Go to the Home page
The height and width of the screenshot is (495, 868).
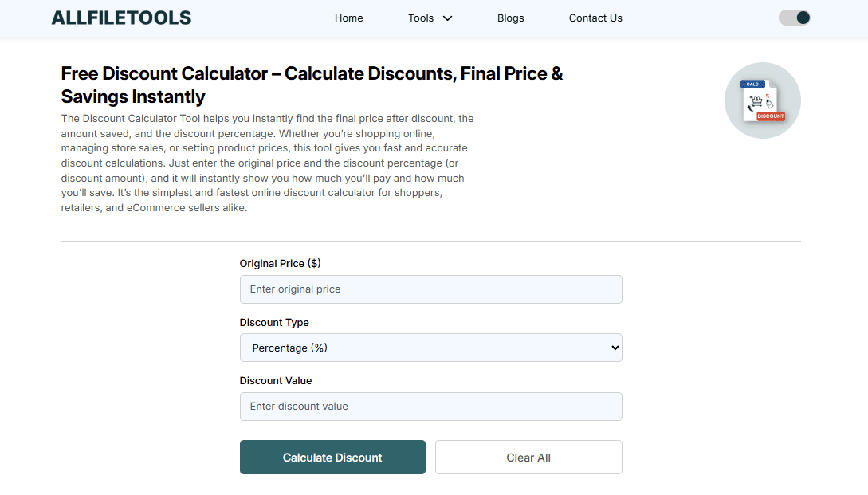tap(348, 18)
